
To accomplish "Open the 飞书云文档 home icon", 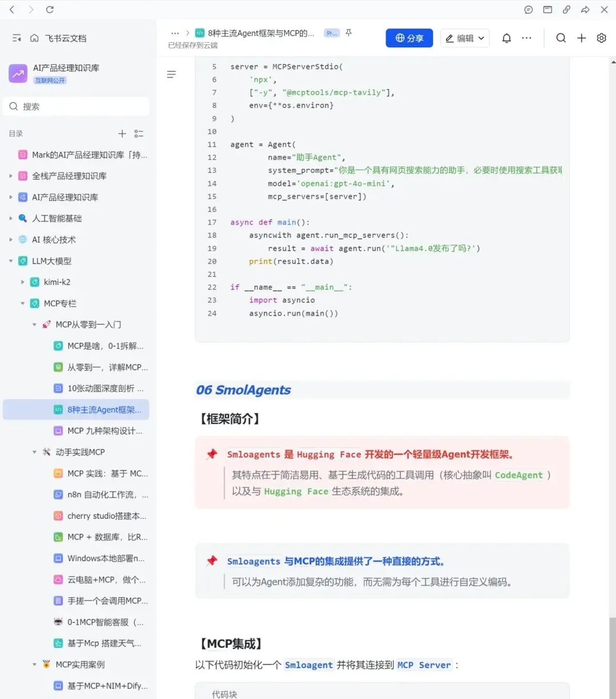I will [34, 38].
